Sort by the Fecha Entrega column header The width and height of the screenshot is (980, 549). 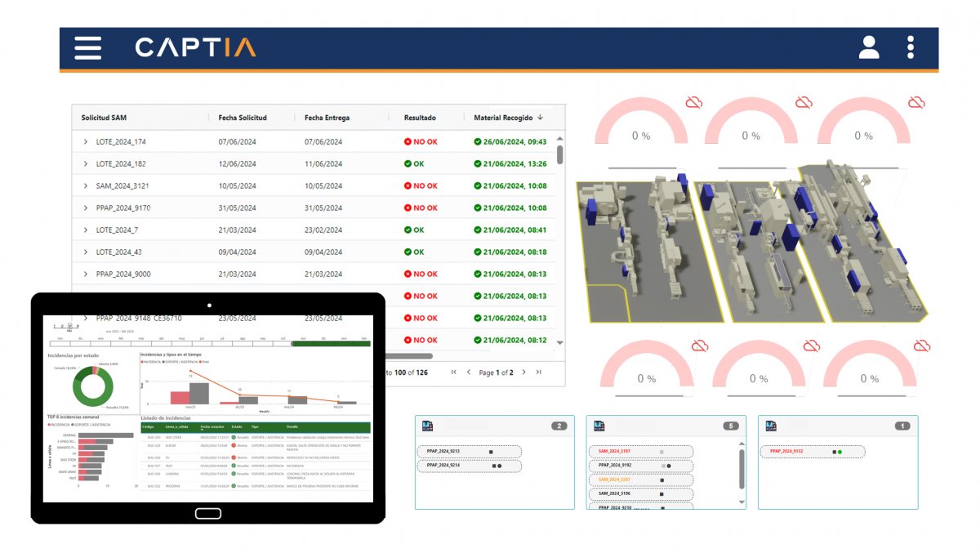(327, 118)
